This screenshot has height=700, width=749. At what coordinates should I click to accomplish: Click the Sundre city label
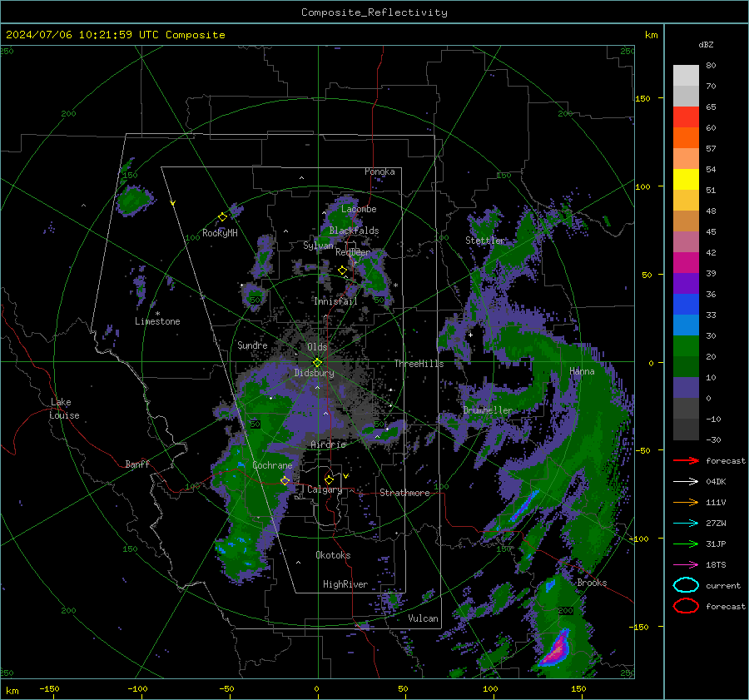252,345
